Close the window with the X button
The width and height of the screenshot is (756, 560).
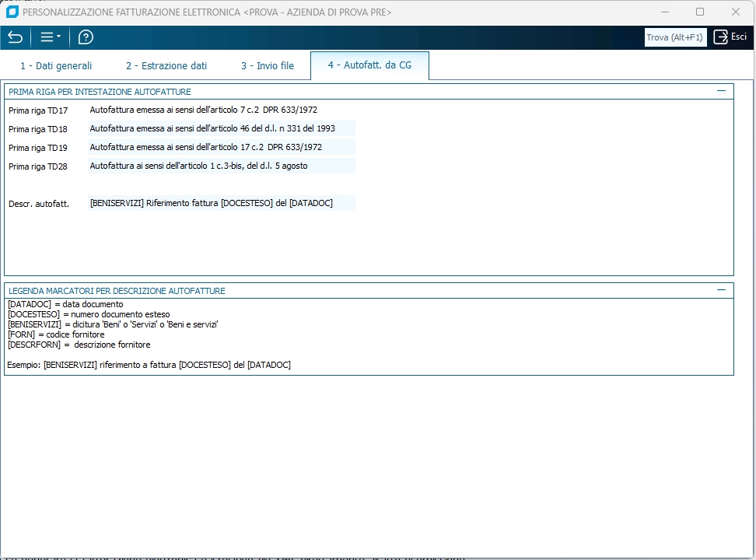pyautogui.click(x=736, y=12)
